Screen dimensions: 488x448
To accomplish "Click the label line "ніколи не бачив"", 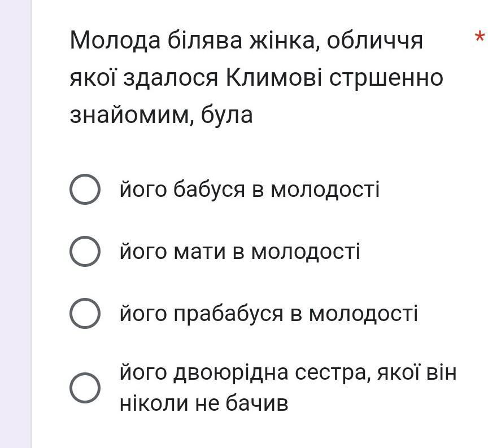I will pos(204,404).
